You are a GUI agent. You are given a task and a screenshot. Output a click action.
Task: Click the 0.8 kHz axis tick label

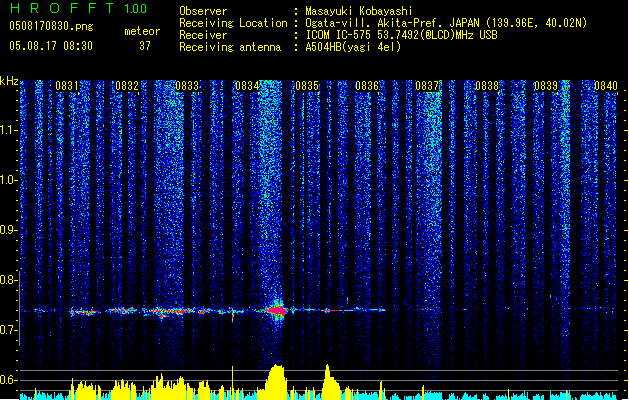point(8,280)
